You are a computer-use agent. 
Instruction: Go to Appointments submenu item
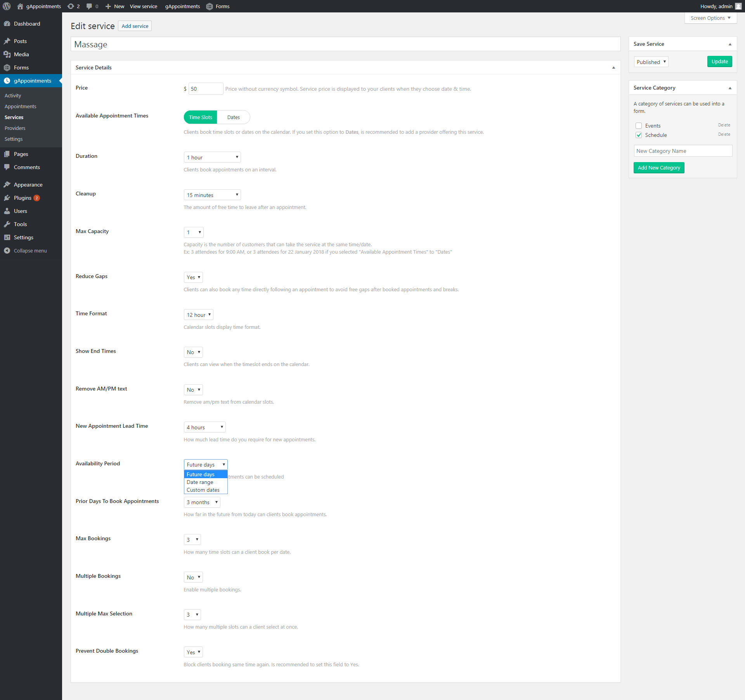[20, 106]
